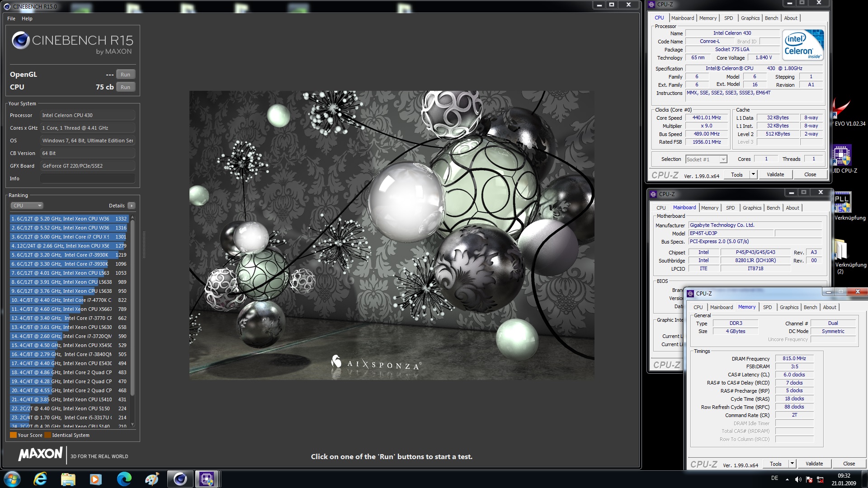
Task: Open the File menu in Cinebench
Action: tap(11, 19)
